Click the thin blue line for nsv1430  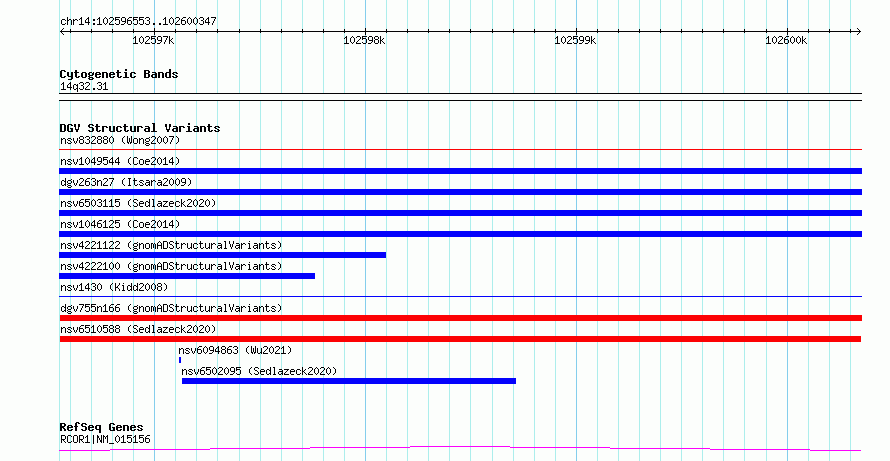[460, 296]
